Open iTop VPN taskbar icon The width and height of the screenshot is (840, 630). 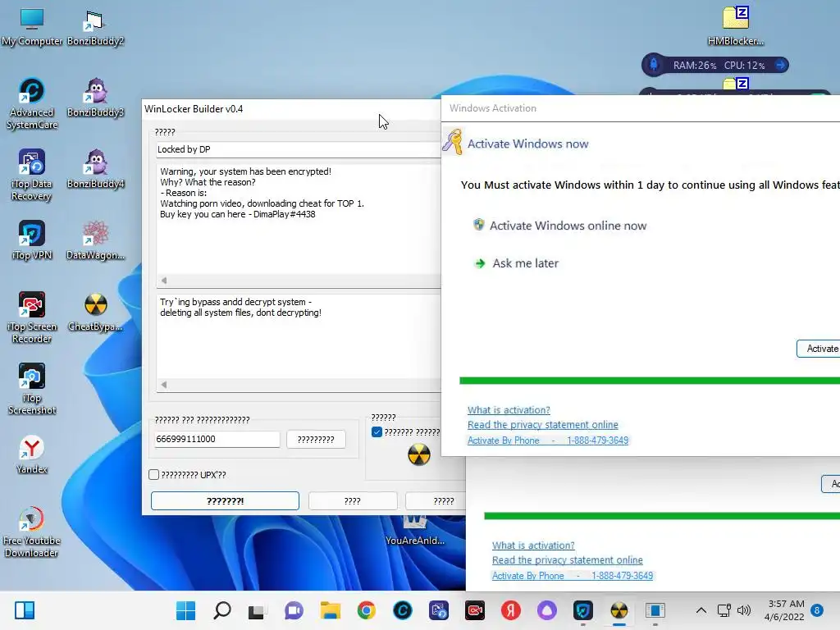pos(583,610)
